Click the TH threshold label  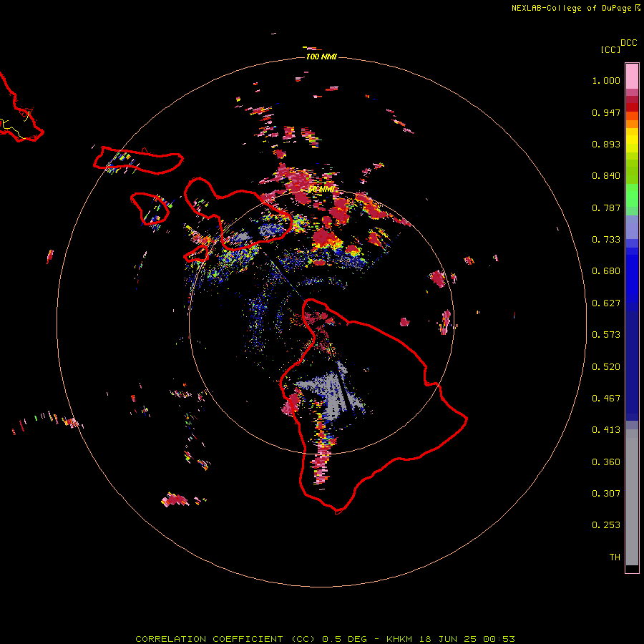(x=615, y=557)
